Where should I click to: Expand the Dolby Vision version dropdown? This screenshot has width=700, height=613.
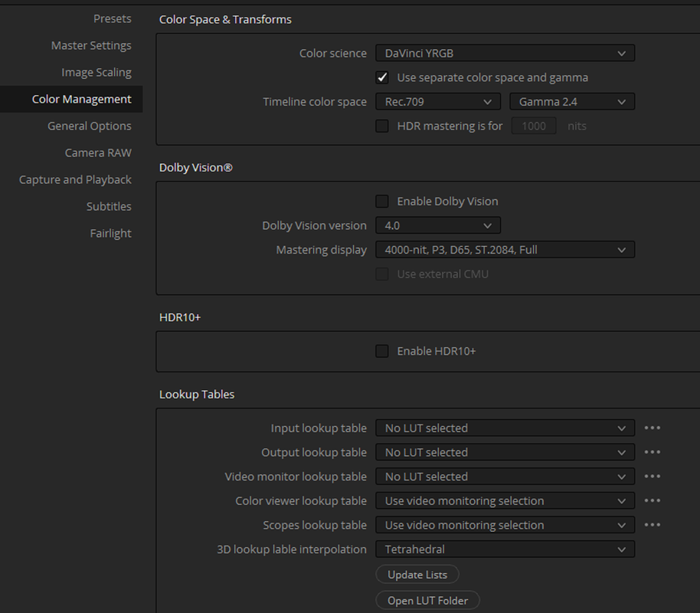tap(438, 225)
